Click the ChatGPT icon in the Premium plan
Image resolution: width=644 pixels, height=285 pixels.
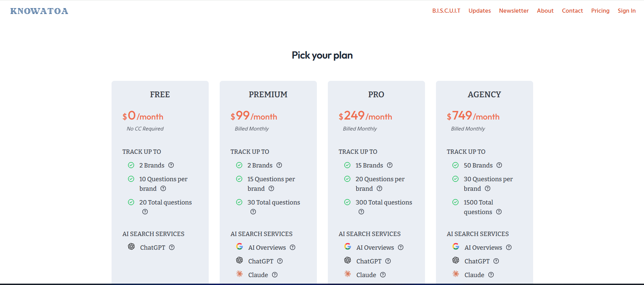point(239,260)
